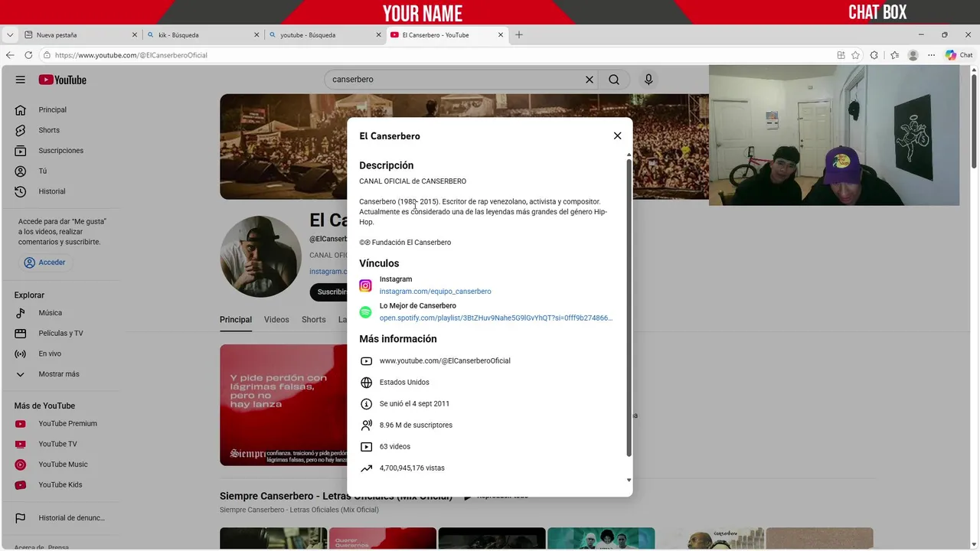Close the El Canserbero - YouTube tab
The width and height of the screenshot is (980, 551).
[x=501, y=34]
